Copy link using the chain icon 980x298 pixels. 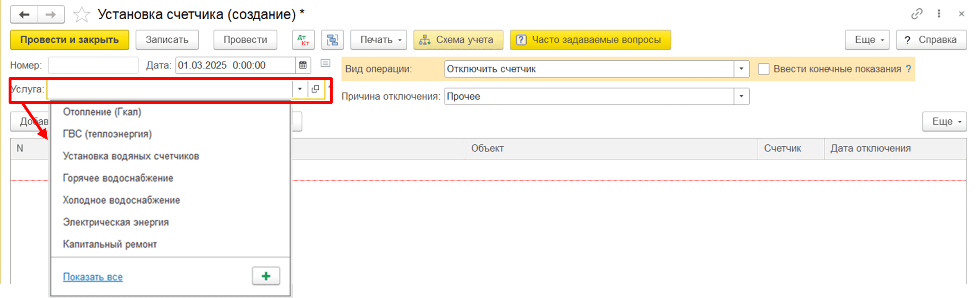pos(917,14)
